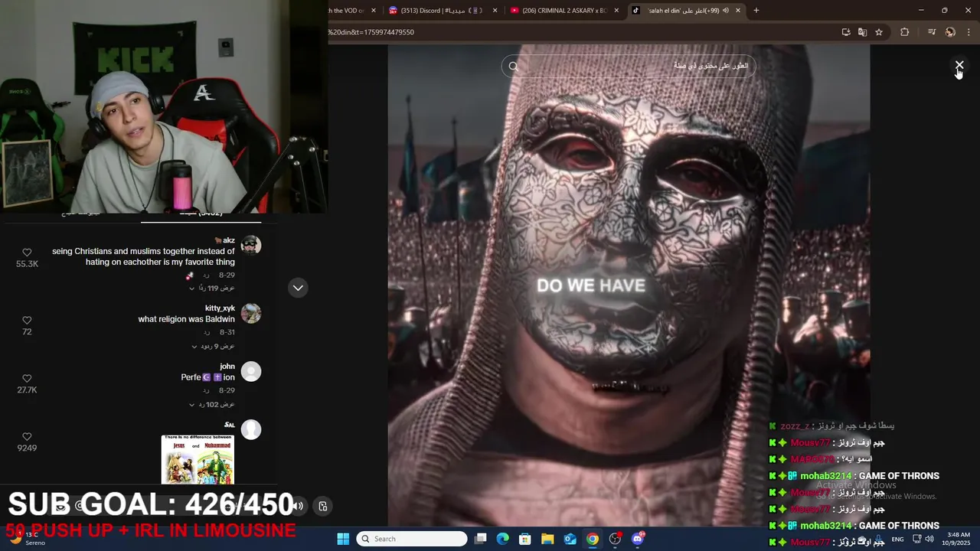The height and width of the screenshot is (551, 980).
Task: Expand the 102 replies under john's comment
Action: coord(212,405)
